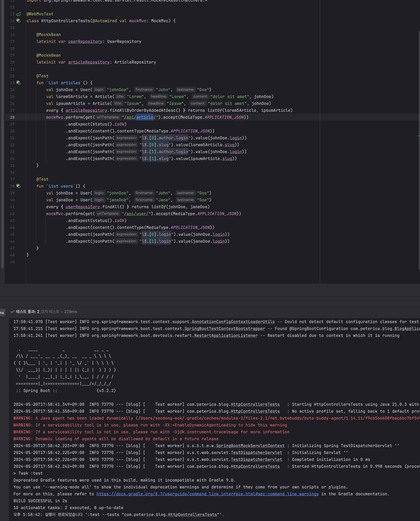The width and height of the screenshot is (420, 521).
Task: Click the underlined articleRepository variable declaration
Action: [88, 62]
